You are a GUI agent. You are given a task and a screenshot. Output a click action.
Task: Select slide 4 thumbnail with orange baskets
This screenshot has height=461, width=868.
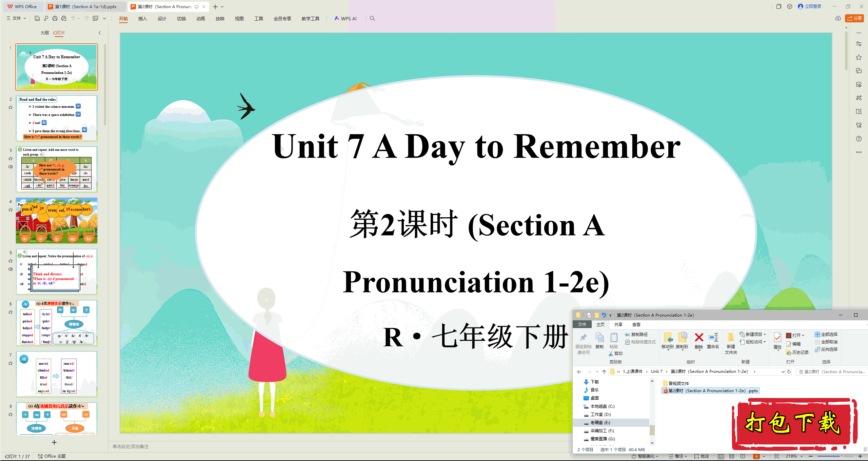point(57,220)
